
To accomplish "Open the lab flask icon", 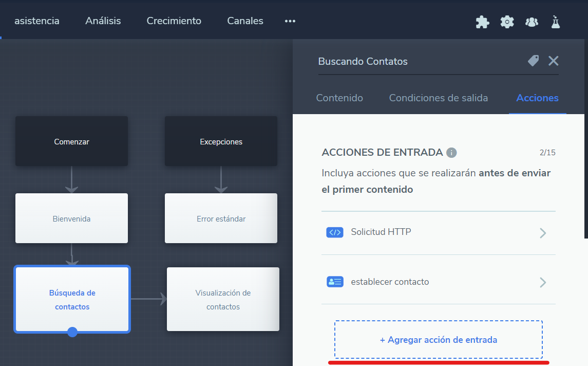I will click(555, 22).
